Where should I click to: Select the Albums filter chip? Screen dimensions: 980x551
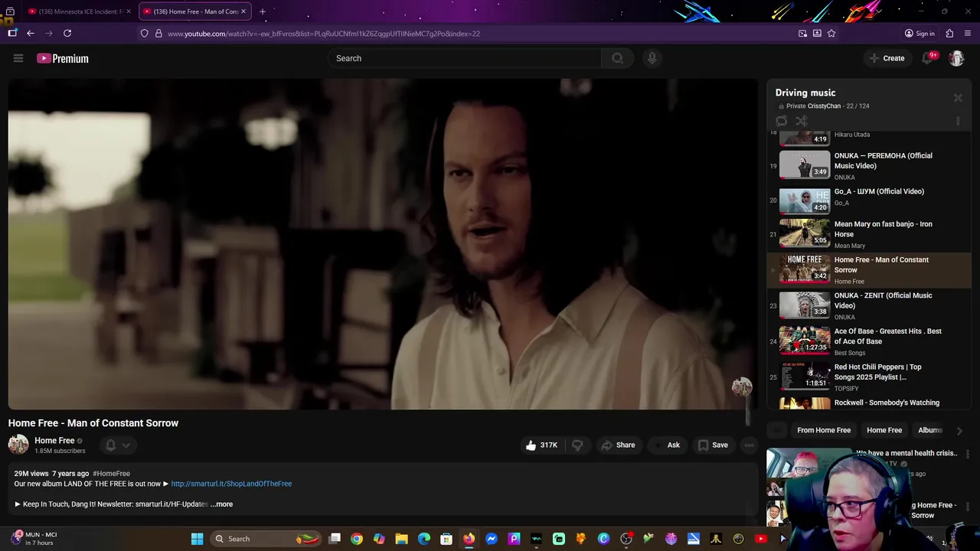[x=929, y=430]
